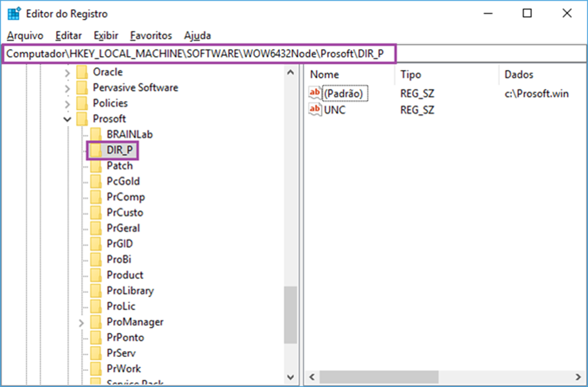Click tree scrollbar down arrow
This screenshot has width=588, height=387.
pos(290,377)
